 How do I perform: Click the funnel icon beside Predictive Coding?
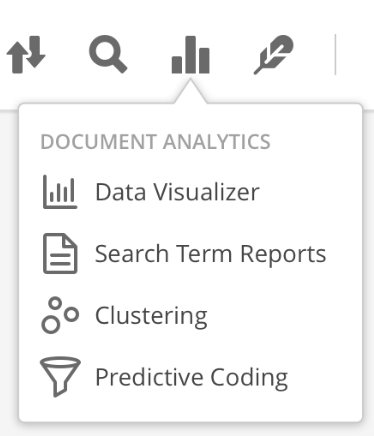pos(60,377)
